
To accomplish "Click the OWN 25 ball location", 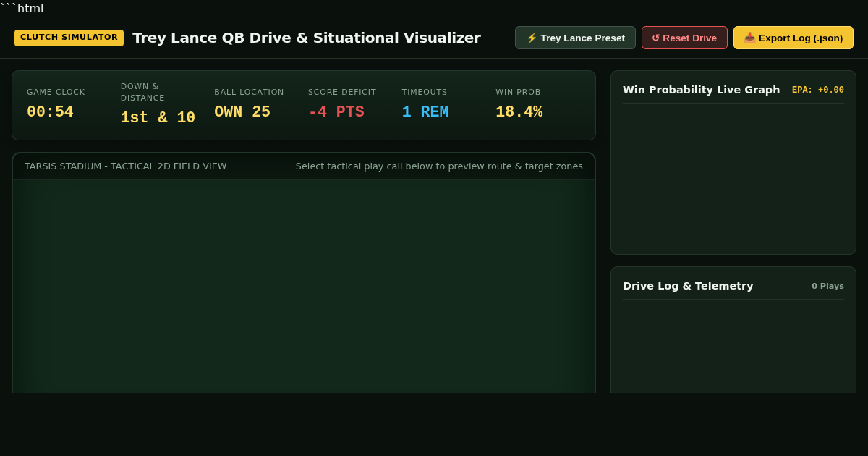I will (242, 112).
